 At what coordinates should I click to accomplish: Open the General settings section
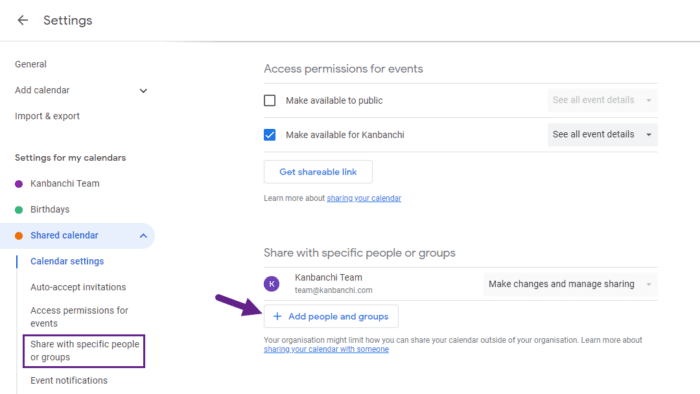(x=30, y=64)
